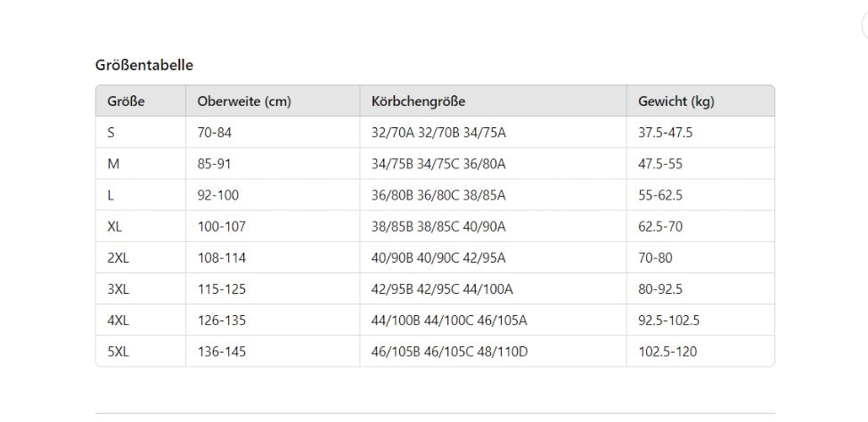Select the 4XL size cell
Viewport: 868px width, 422px height.
(119, 321)
